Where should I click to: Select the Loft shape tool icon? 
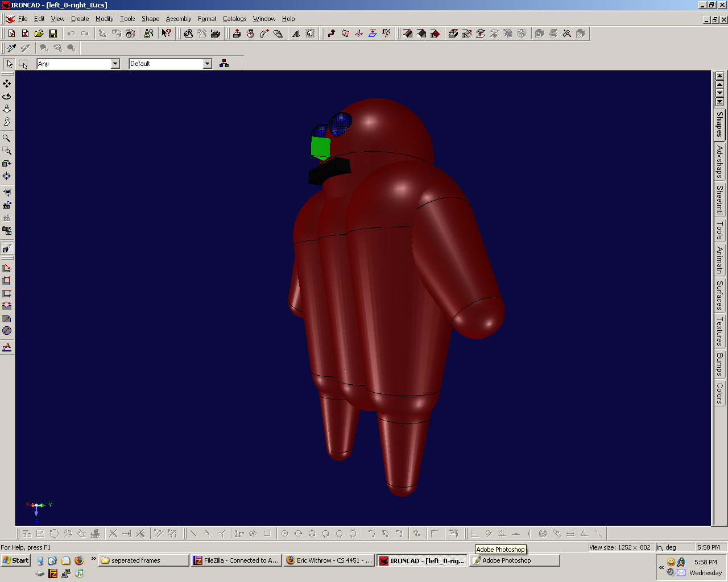[x=278, y=34]
